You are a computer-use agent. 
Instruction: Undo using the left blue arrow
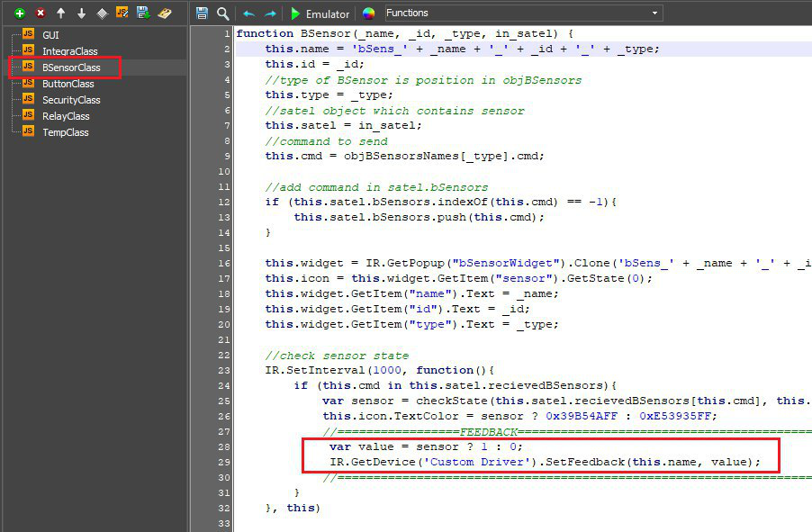click(249, 14)
